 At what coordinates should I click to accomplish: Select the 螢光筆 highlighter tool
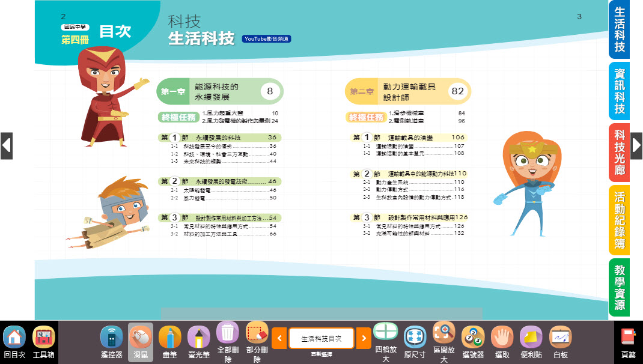[x=199, y=342]
